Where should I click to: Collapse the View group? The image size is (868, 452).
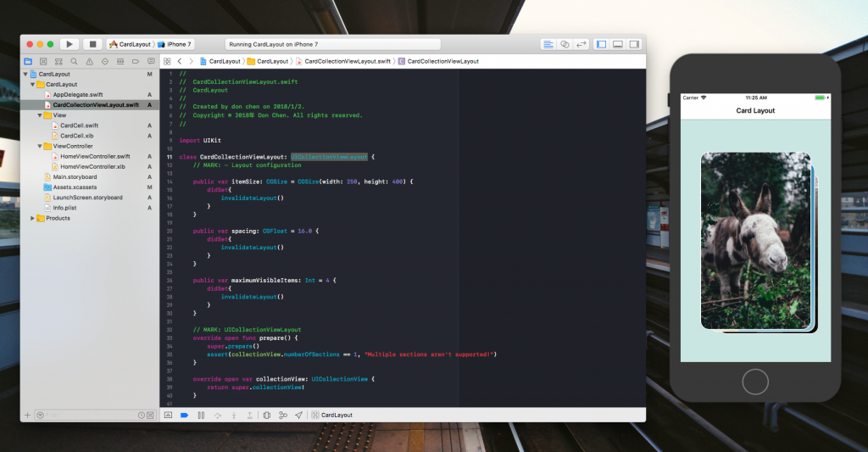(x=40, y=115)
